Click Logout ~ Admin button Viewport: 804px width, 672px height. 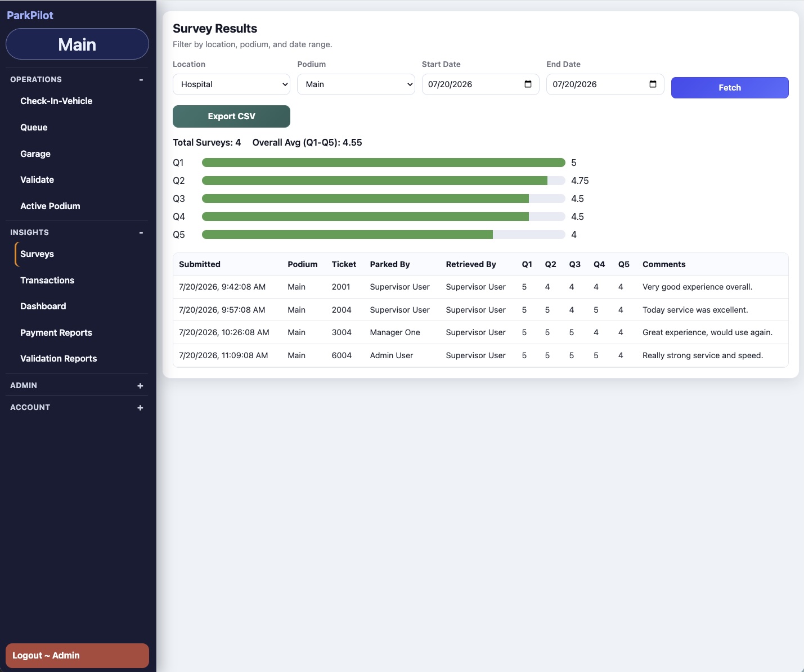tap(77, 656)
